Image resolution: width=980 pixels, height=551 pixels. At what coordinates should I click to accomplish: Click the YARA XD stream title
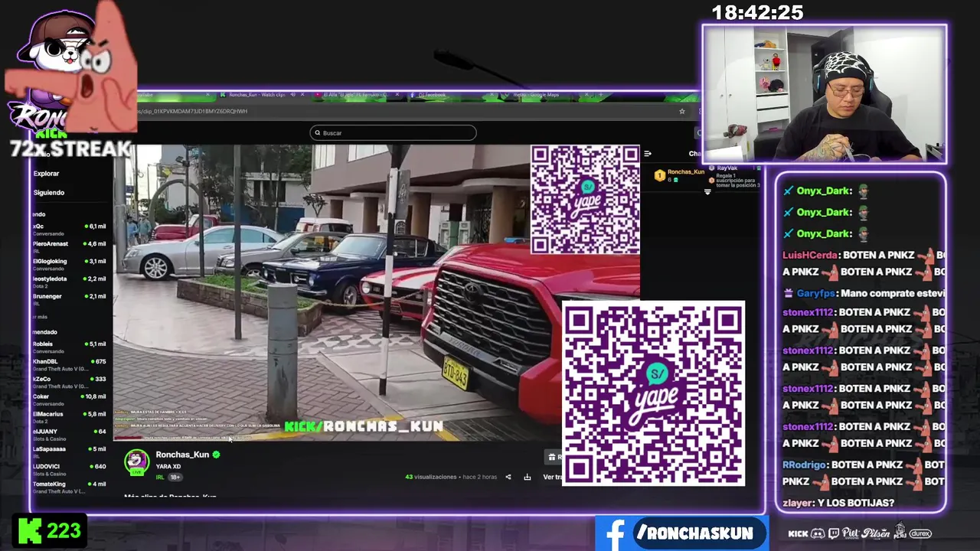[x=168, y=466]
